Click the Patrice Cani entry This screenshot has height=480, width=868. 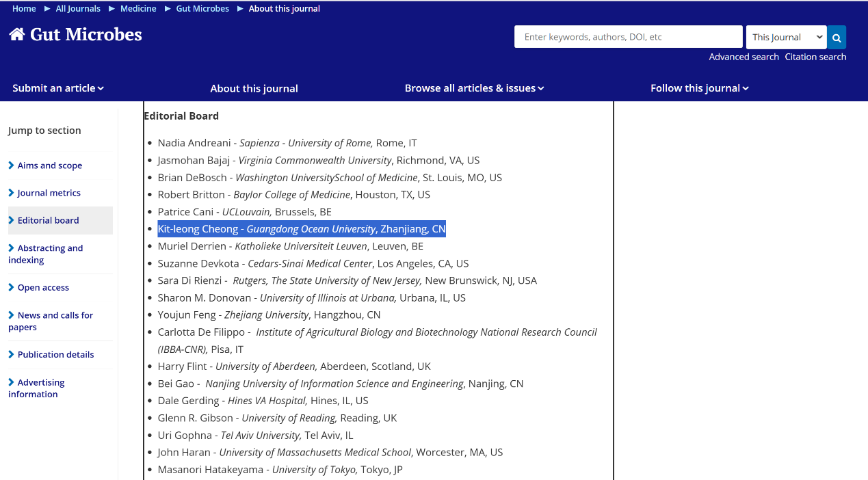coord(244,212)
